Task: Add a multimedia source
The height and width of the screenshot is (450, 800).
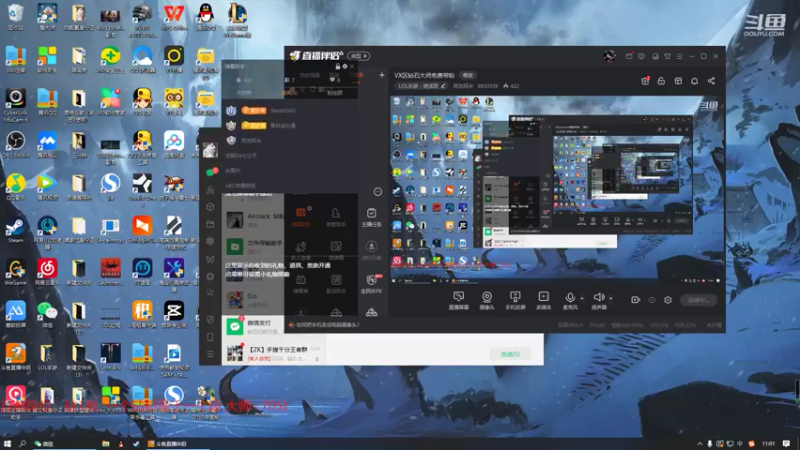Action: 543,300
